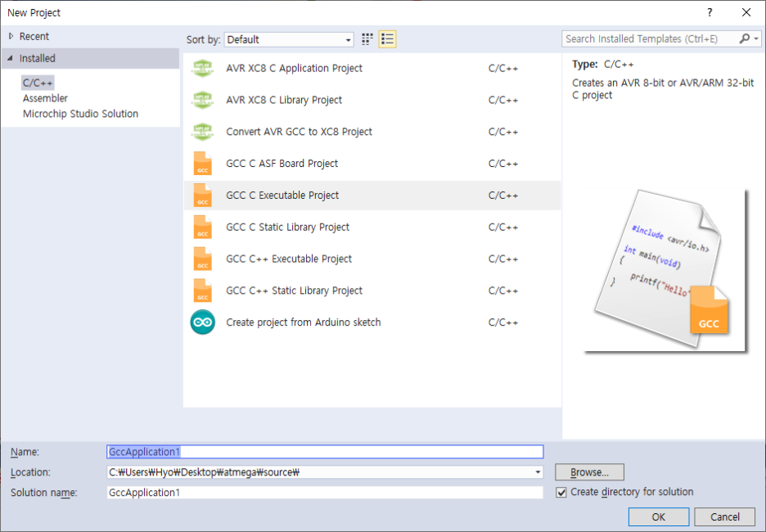Select "Convert AVR GCC to XC8 Project" text
Image resolution: width=766 pixels, height=532 pixels.
pyautogui.click(x=299, y=132)
